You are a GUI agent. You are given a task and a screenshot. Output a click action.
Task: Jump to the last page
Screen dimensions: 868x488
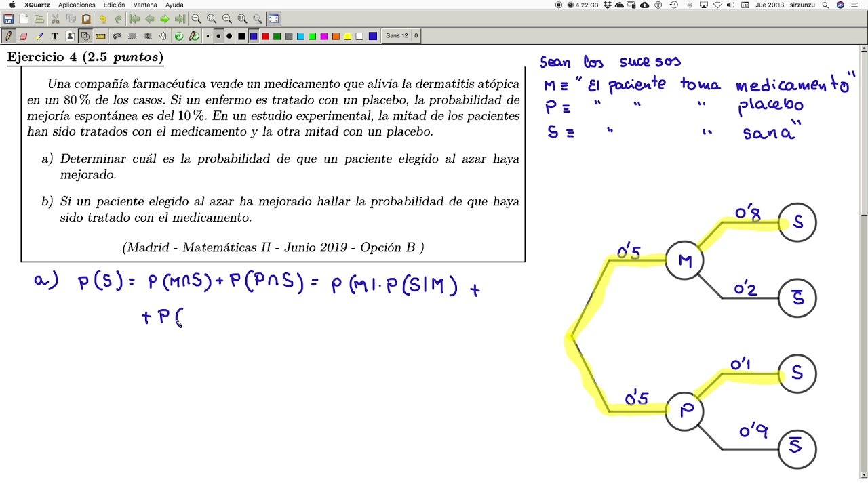click(x=180, y=19)
